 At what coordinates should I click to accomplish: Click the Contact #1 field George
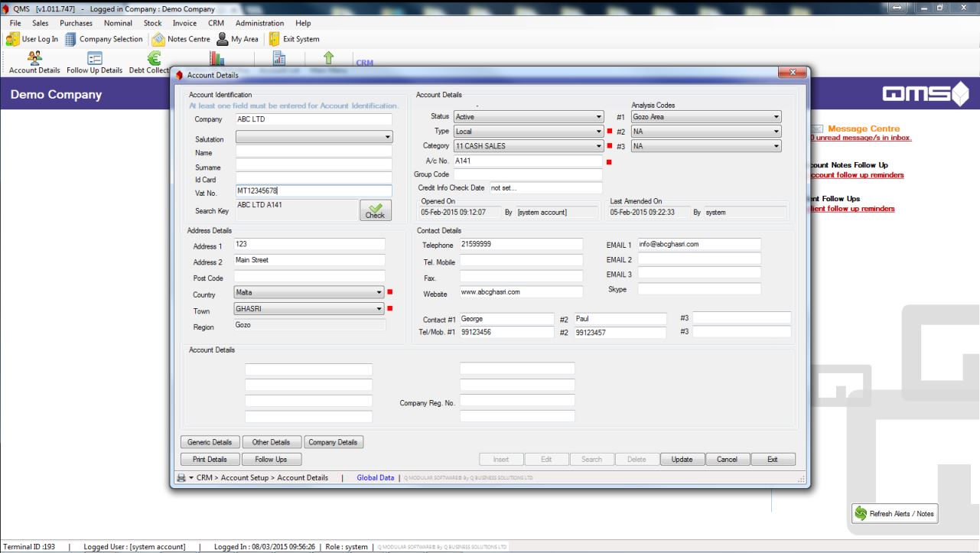[506, 318]
